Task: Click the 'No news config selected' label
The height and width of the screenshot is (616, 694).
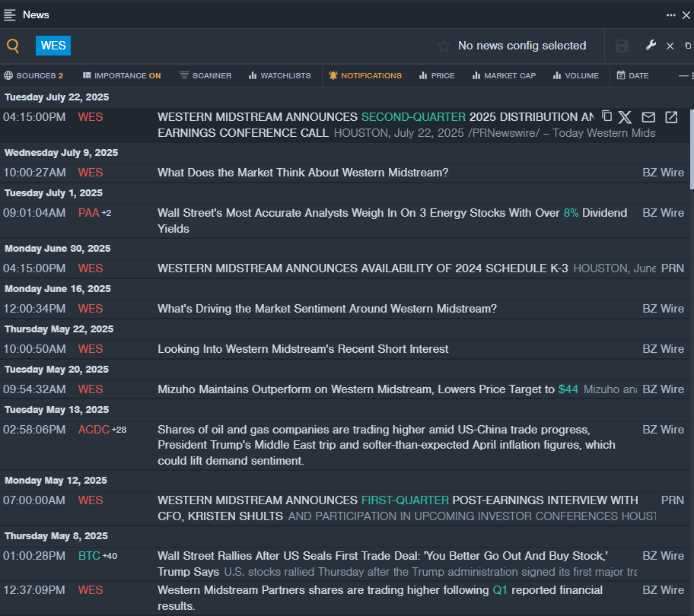Action: (x=522, y=46)
